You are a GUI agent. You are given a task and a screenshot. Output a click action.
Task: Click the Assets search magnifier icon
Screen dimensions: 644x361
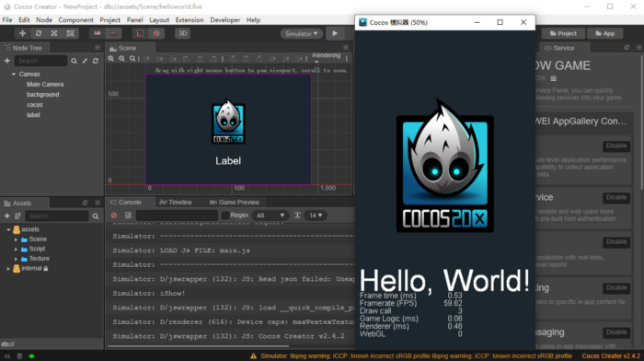(x=96, y=215)
